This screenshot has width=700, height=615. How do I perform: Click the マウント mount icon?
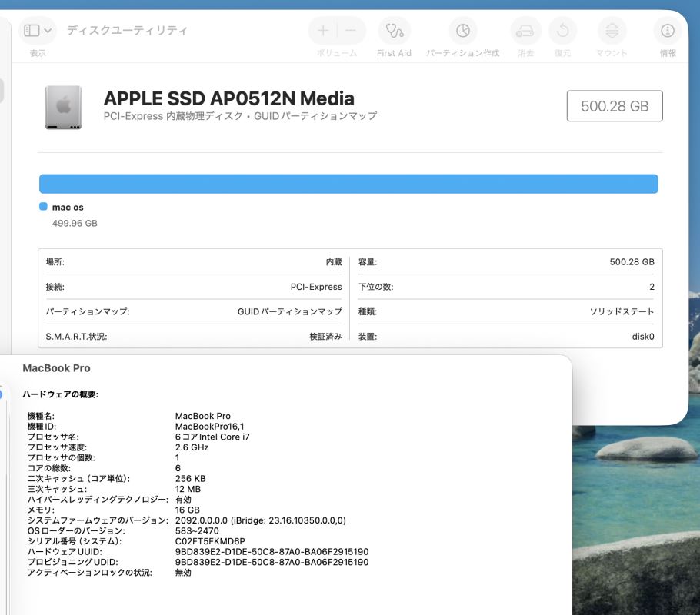[612, 31]
